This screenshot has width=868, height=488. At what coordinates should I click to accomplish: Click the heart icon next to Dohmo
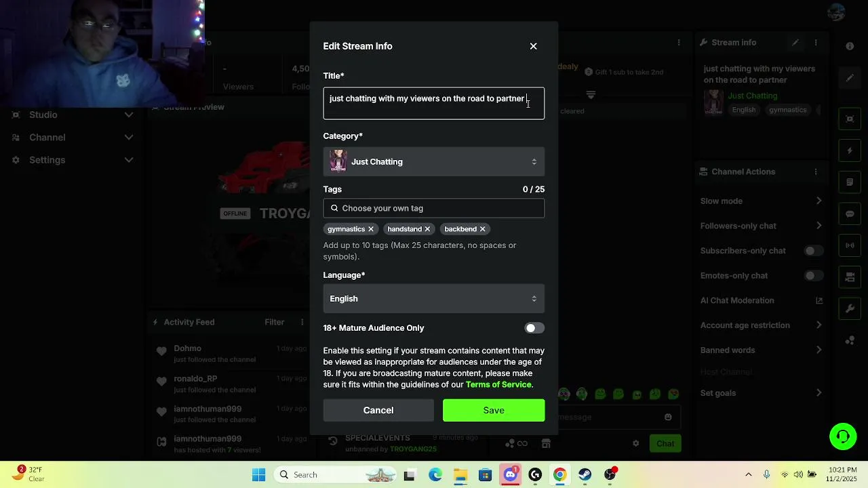click(x=161, y=351)
